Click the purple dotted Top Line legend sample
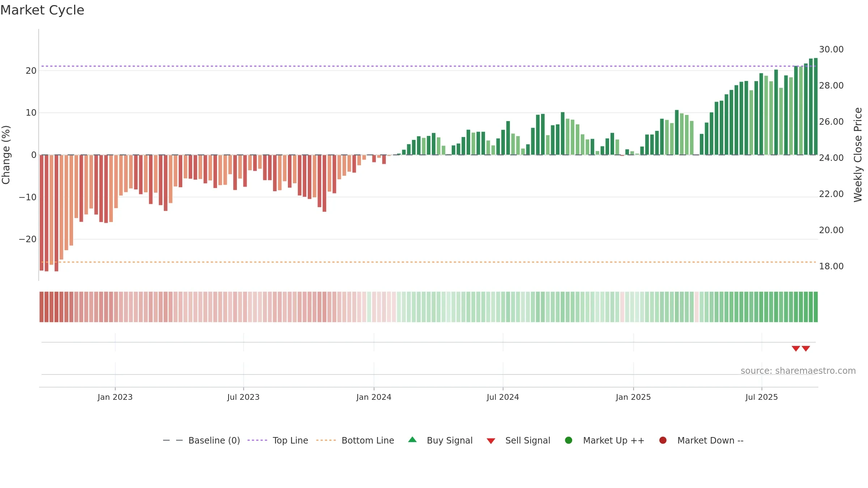 (257, 440)
